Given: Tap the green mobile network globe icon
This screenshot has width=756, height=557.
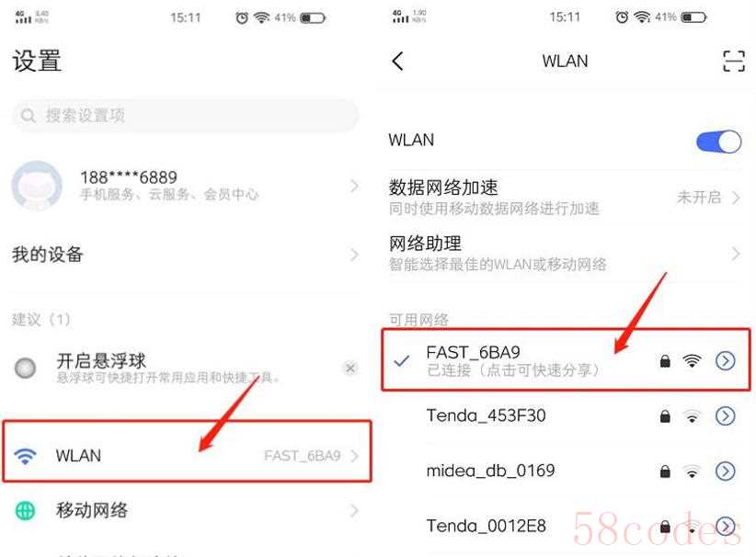Looking at the screenshot, I should [x=25, y=511].
